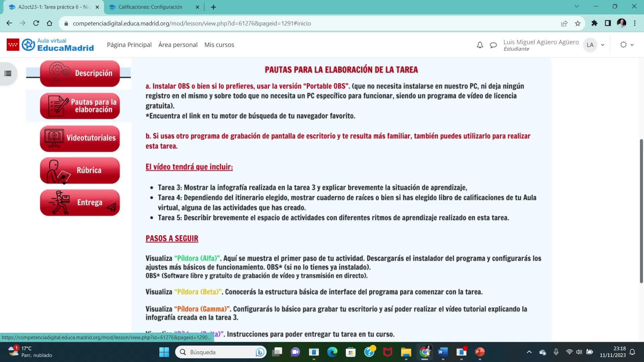Open the browser side panel icon
644x362 pixels.
[x=608, y=23]
